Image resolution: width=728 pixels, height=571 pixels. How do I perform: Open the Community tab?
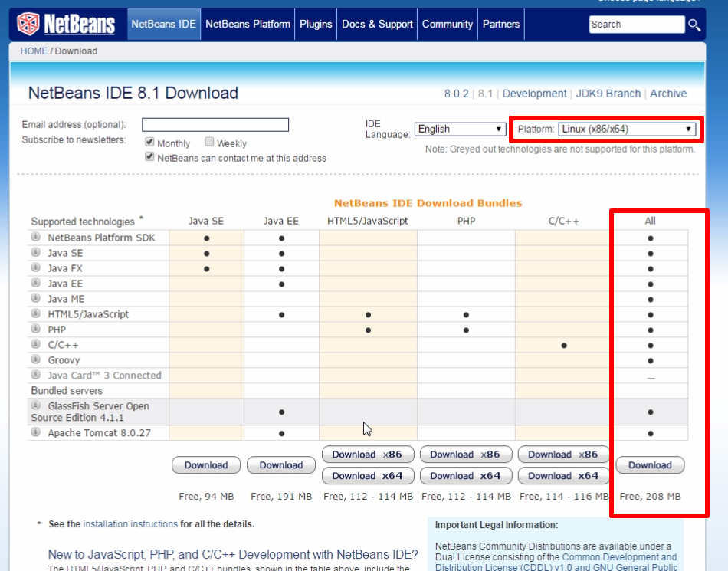[448, 24]
